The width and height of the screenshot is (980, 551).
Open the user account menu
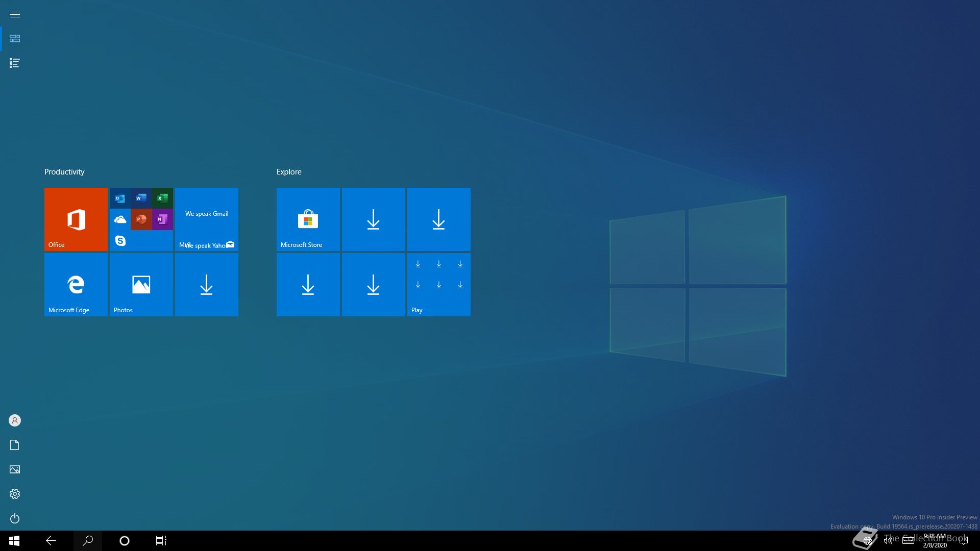(x=15, y=420)
